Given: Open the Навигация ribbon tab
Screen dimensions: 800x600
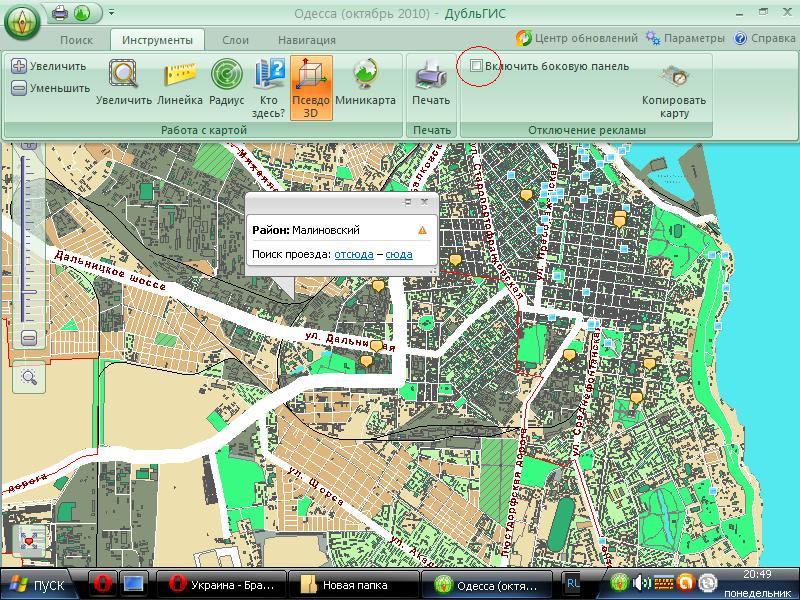Looking at the screenshot, I should [x=307, y=40].
